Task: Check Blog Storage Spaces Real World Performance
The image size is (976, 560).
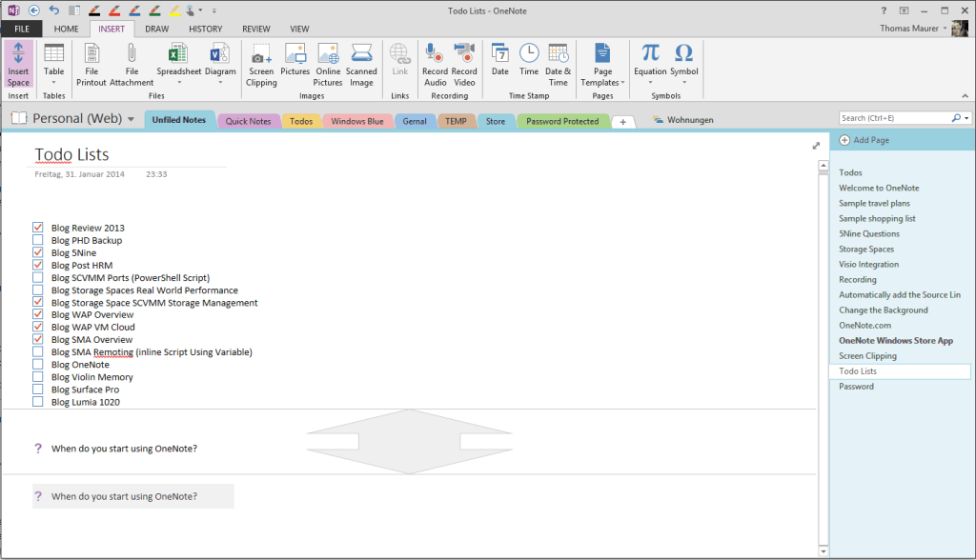Action: 38,290
